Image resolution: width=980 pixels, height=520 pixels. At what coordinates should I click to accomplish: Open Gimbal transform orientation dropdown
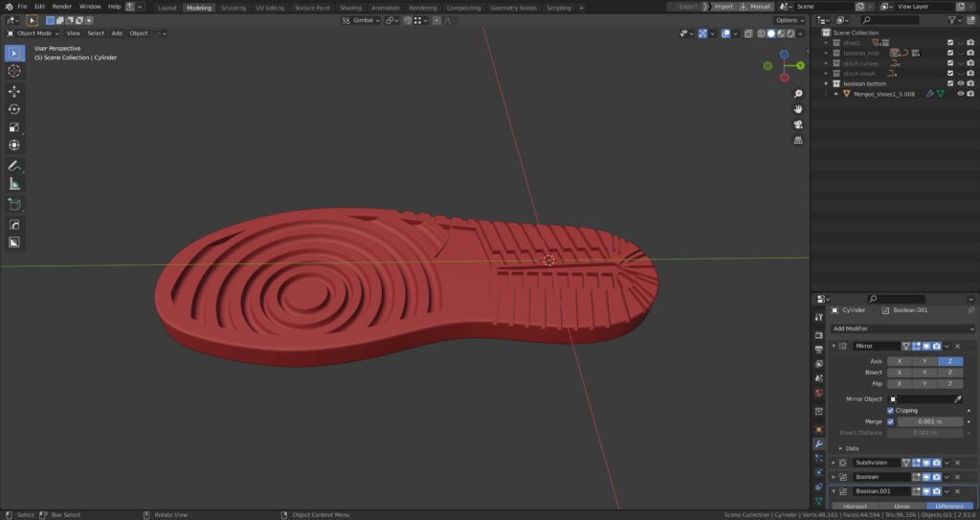click(362, 21)
